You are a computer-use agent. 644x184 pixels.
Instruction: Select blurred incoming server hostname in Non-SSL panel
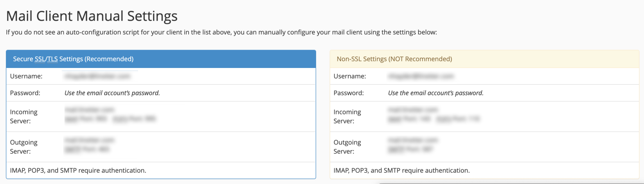(413, 110)
